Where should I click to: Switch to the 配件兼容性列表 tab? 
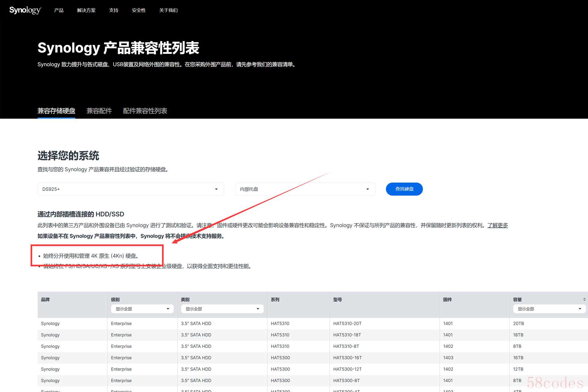tap(145, 111)
